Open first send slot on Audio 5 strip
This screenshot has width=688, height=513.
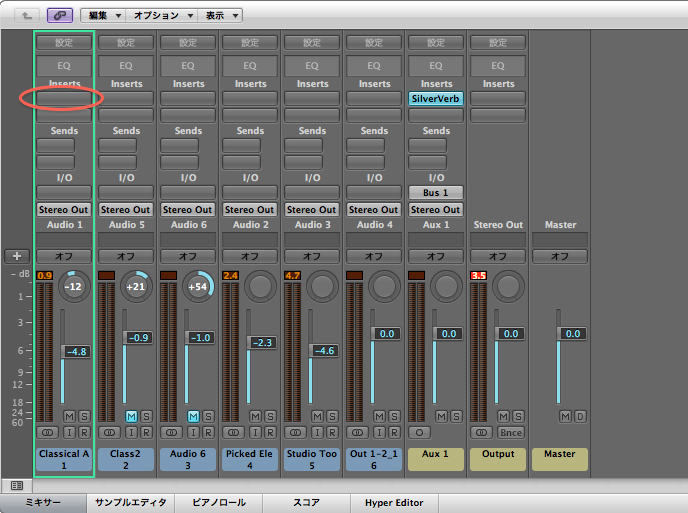[x=117, y=145]
